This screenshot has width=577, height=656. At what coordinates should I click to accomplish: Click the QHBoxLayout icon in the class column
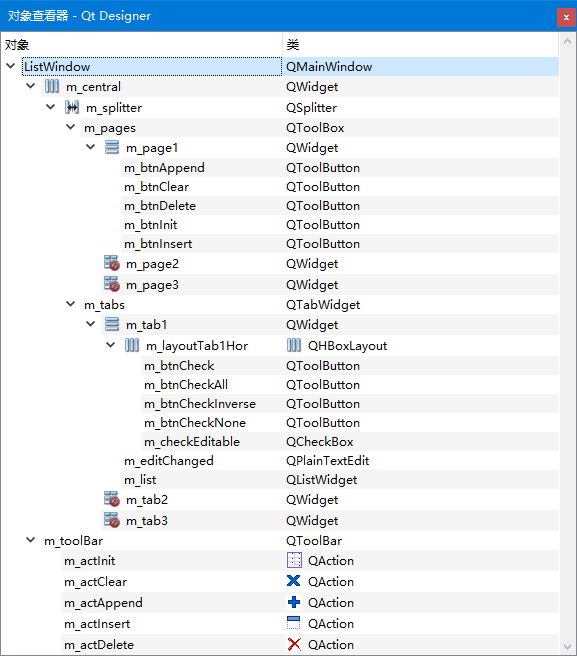point(294,346)
